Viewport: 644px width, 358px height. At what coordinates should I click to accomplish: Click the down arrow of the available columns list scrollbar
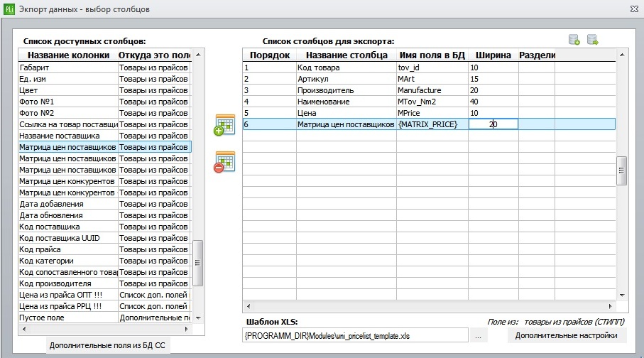[198, 318]
